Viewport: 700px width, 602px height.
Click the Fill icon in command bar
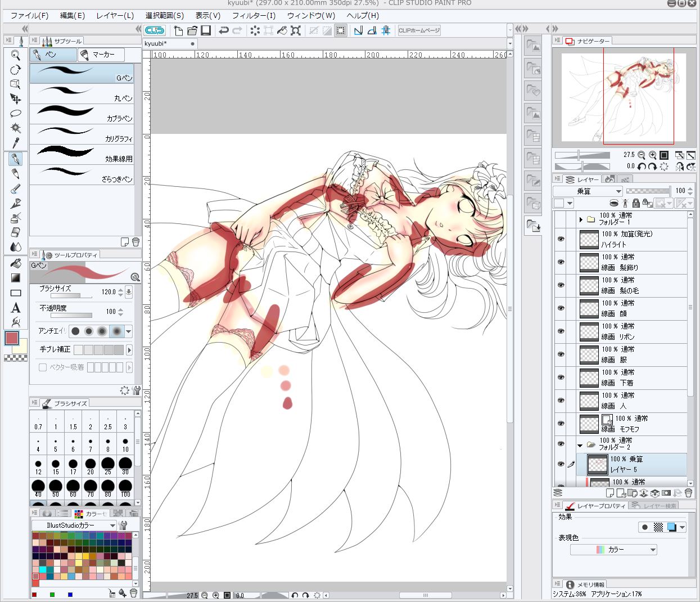pos(283,30)
